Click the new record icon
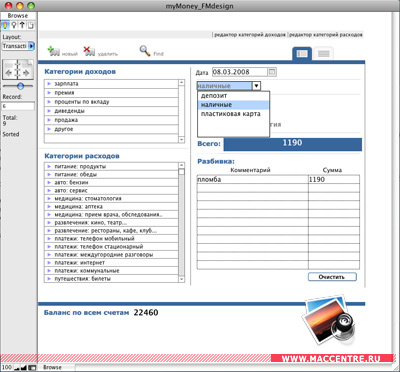This screenshot has width=400, height=372. pos(54,51)
